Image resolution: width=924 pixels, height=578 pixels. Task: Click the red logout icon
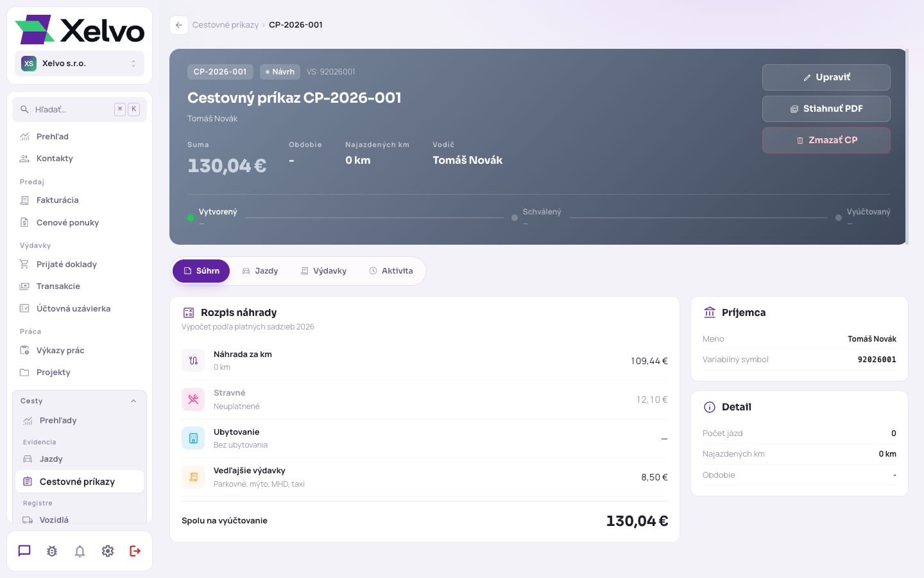tap(135, 551)
